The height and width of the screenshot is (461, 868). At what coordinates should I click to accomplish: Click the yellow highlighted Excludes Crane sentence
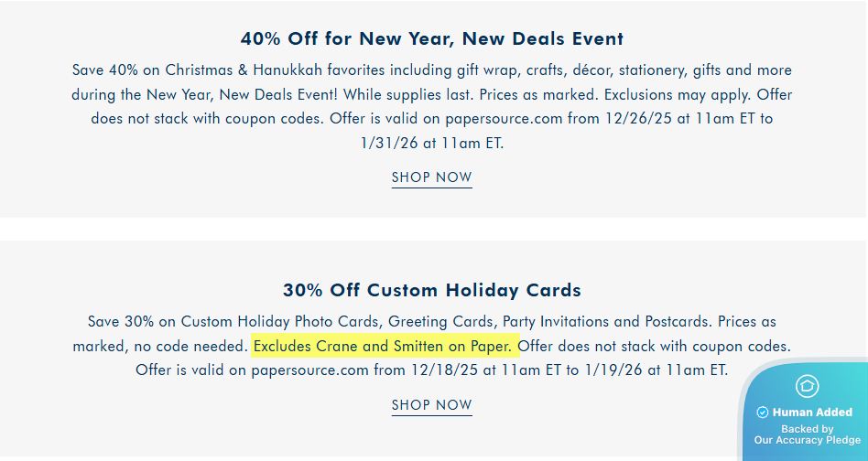385,347
